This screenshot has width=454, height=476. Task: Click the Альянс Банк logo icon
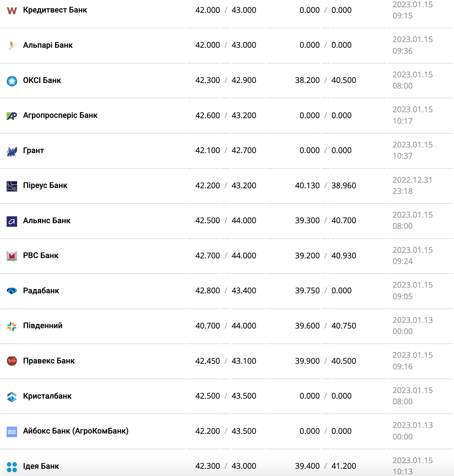click(x=12, y=221)
